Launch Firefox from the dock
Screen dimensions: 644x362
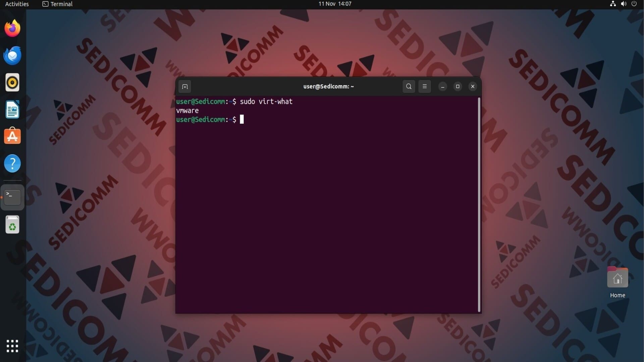pos(12,28)
